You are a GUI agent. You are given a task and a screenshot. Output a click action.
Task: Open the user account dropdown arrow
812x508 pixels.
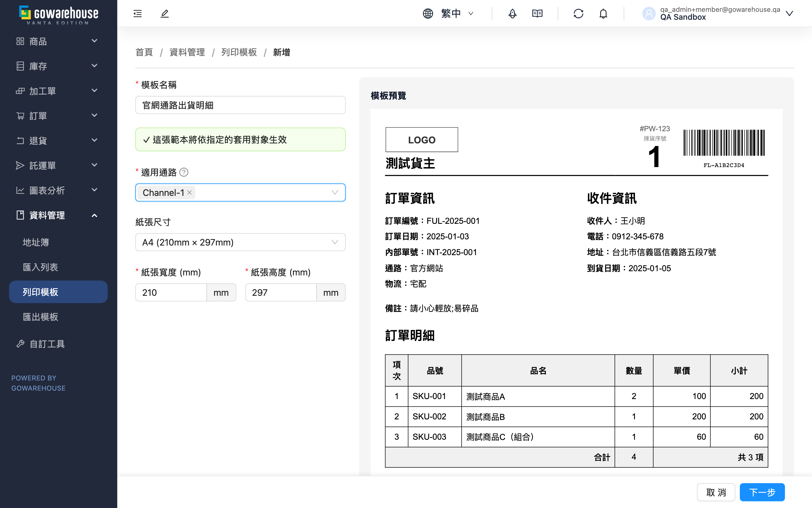pos(789,14)
